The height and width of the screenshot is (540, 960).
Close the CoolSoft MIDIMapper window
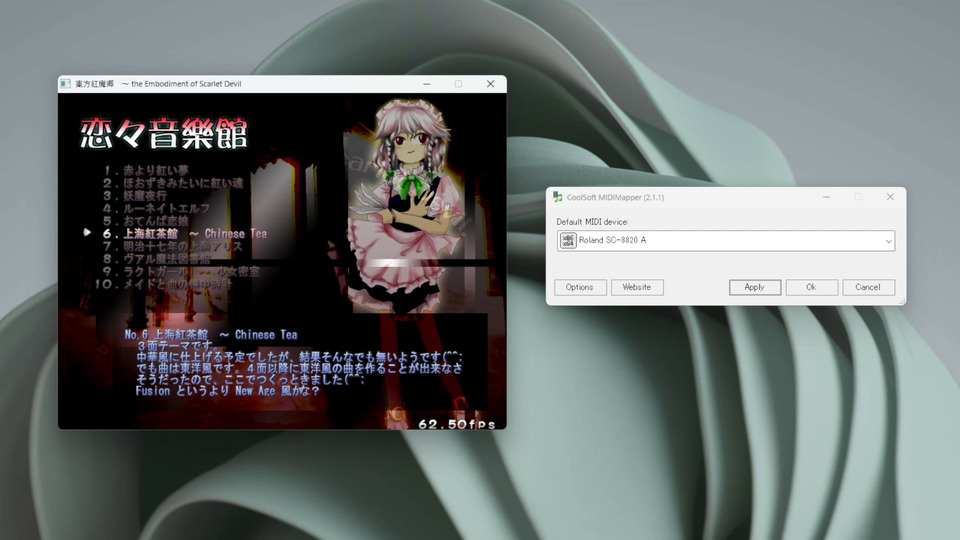click(890, 197)
